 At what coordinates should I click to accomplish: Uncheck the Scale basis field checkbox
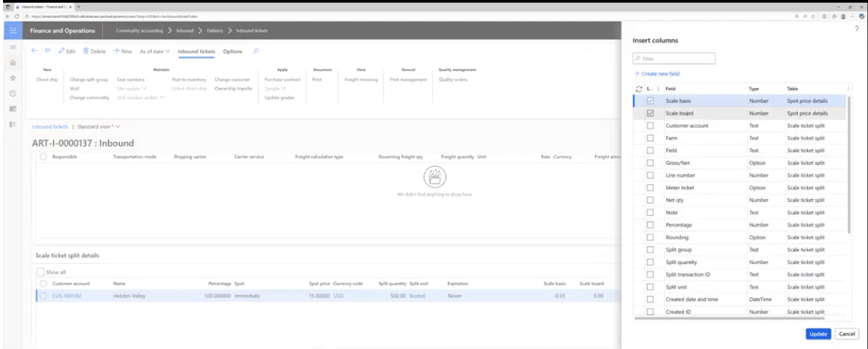[x=650, y=101]
